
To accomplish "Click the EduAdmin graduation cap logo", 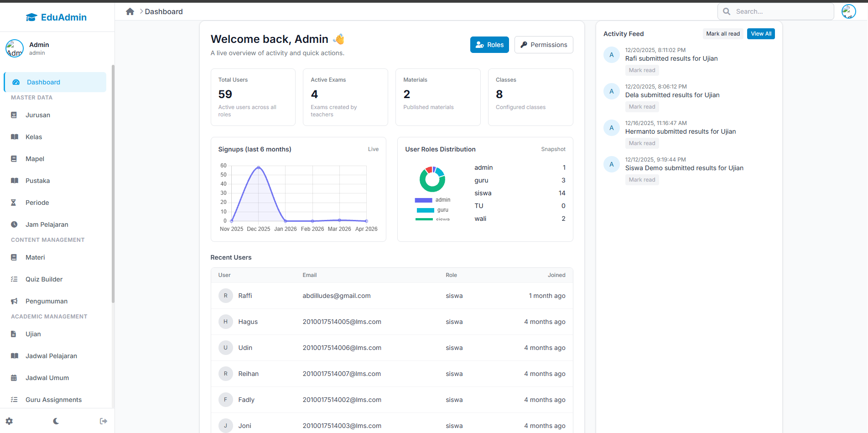I will coord(31,17).
